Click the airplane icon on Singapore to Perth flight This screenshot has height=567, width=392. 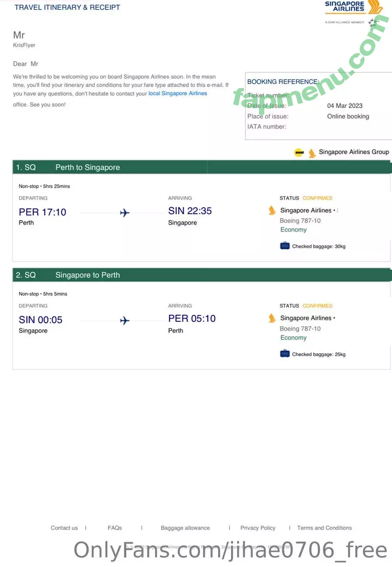[x=125, y=320]
